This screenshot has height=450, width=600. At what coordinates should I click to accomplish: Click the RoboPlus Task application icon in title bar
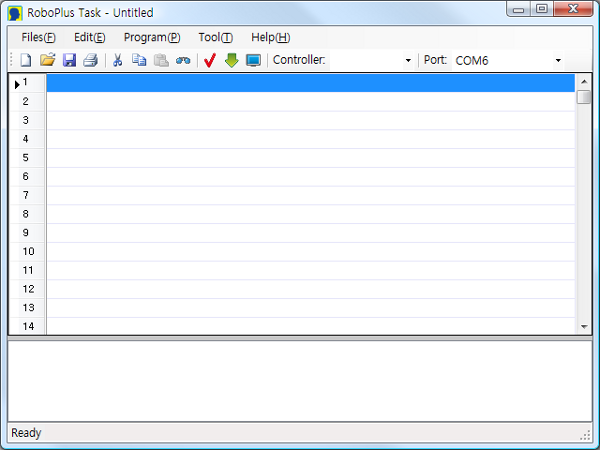click(x=15, y=13)
